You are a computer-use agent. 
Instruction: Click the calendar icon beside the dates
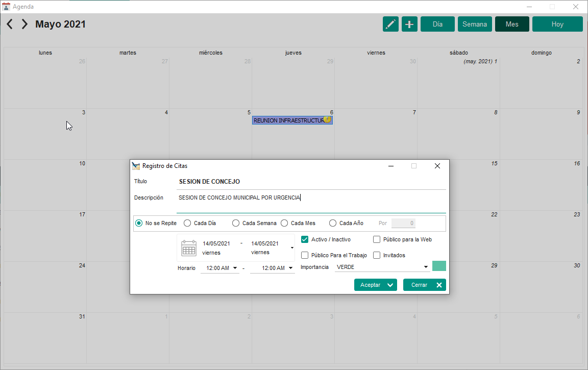tap(189, 248)
